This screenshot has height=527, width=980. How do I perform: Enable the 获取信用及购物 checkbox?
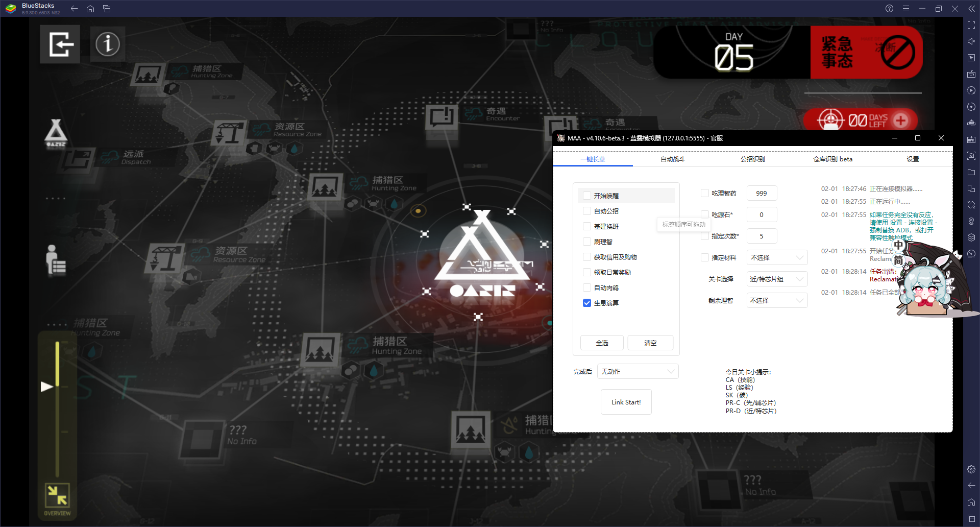[x=587, y=257]
